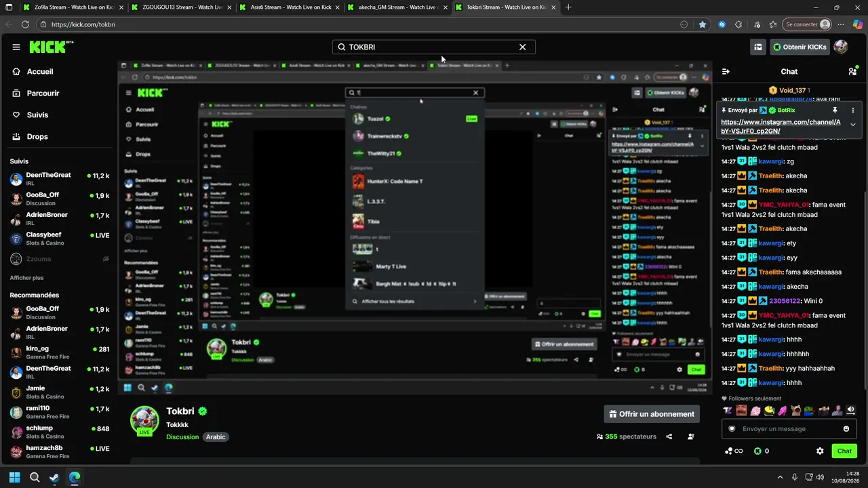The width and height of the screenshot is (868, 488).
Task: Show hidden system tray icons
Action: click(x=780, y=477)
